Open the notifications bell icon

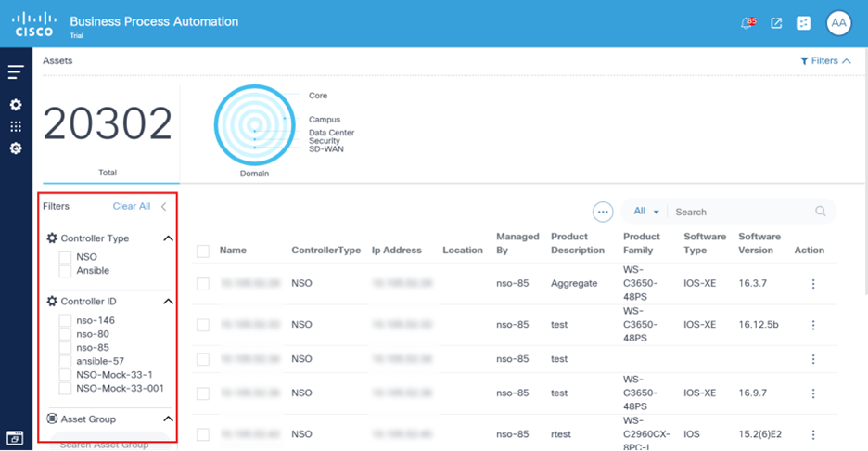(747, 23)
